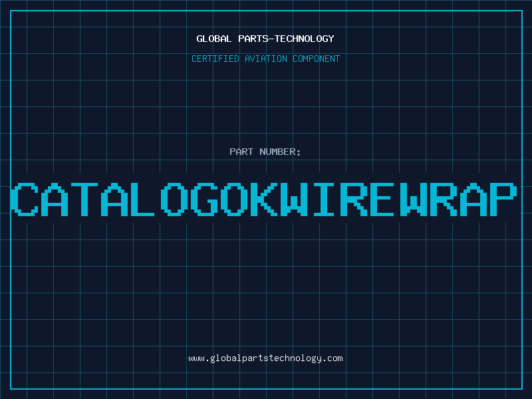This screenshot has width=532, height=399.
Task: Click the word PART in the label
Action: click(x=241, y=152)
